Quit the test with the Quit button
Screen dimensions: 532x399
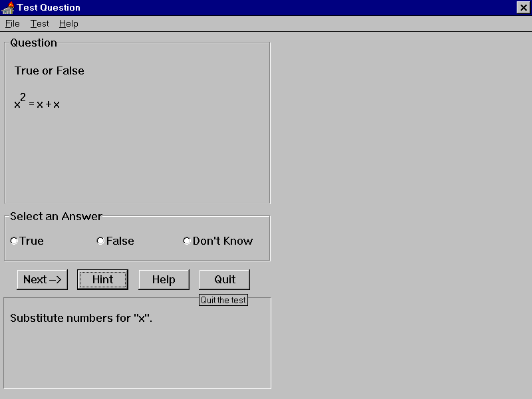[225, 279]
